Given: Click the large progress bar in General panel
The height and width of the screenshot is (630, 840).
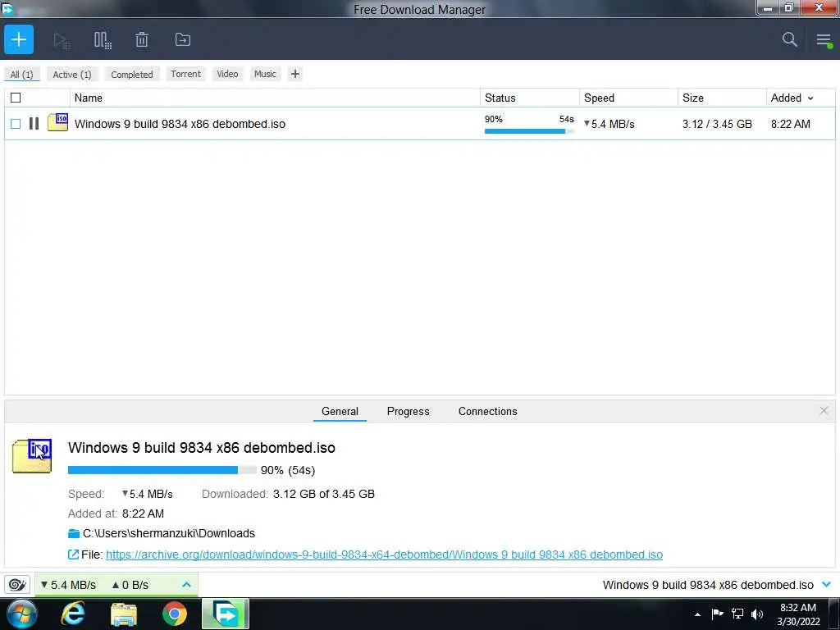Looking at the screenshot, I should point(162,470).
